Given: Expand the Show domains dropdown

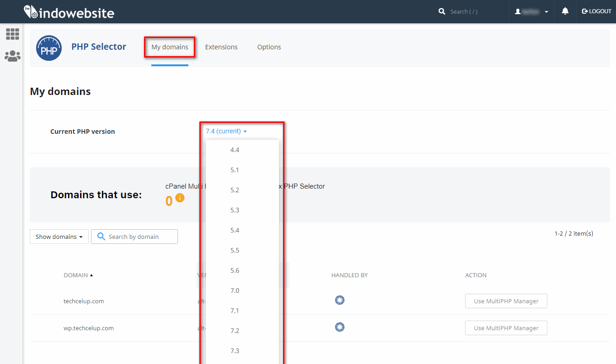Looking at the screenshot, I should coord(59,237).
